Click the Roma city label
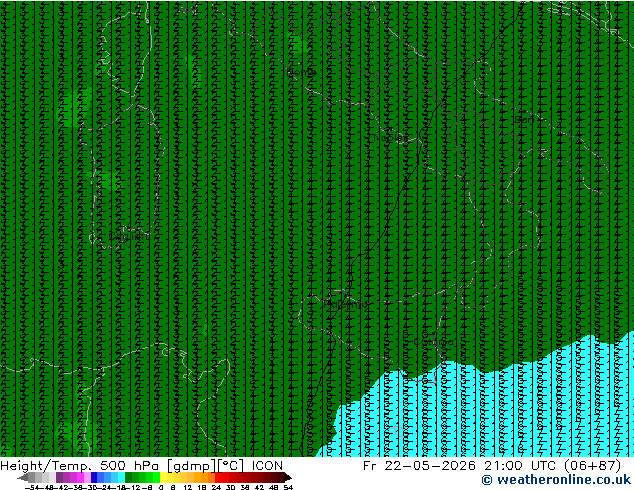 [x=301, y=72]
